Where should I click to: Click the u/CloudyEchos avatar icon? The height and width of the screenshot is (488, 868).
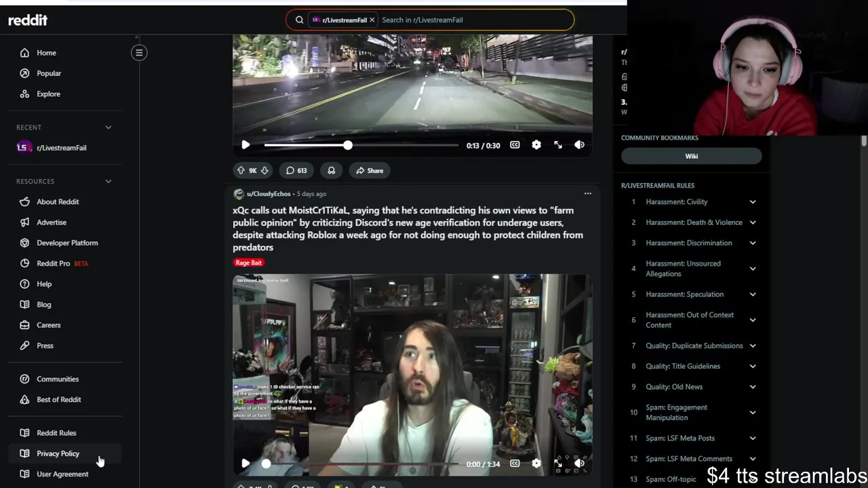[x=239, y=195]
